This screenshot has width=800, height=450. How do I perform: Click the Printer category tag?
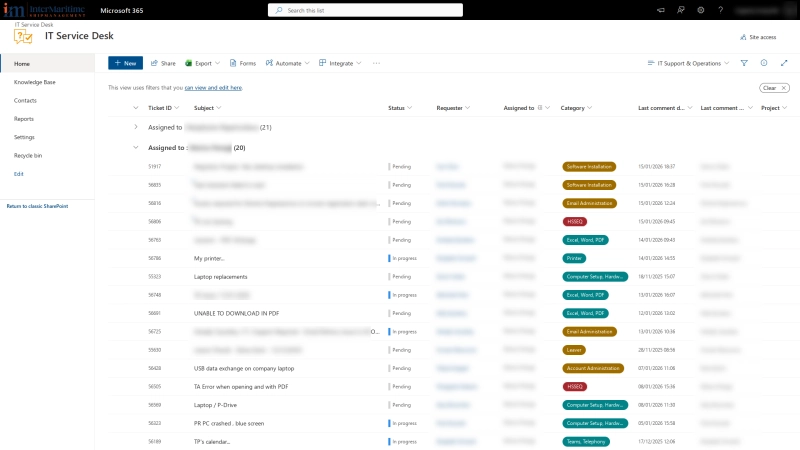[574, 258]
